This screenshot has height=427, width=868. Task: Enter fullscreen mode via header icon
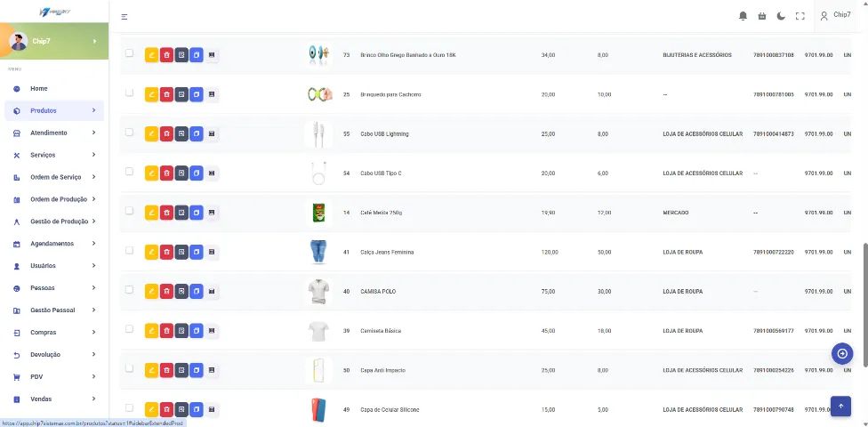(800, 16)
